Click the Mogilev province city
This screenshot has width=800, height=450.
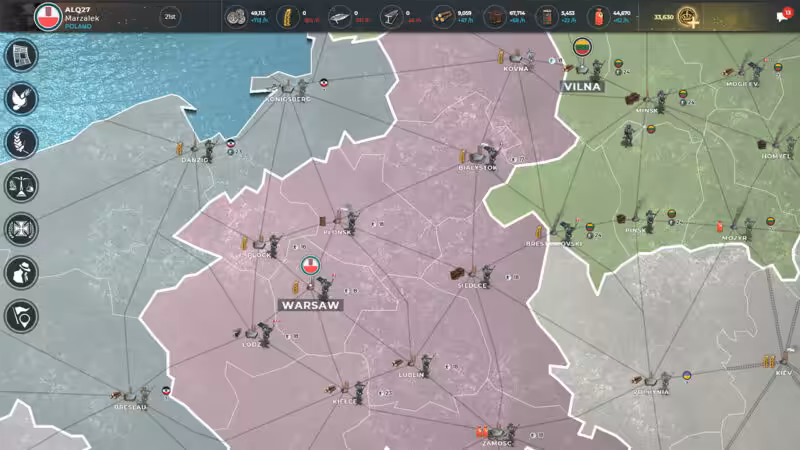tap(742, 74)
